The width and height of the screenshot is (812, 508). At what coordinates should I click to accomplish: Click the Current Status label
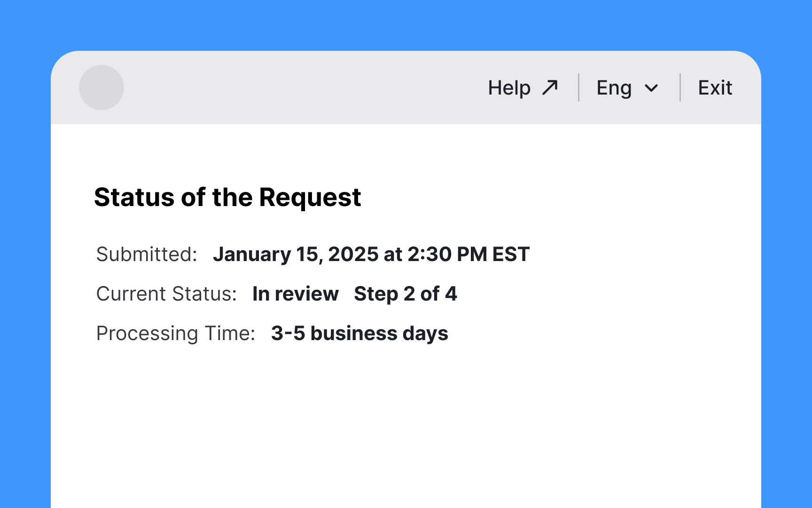[x=166, y=294]
